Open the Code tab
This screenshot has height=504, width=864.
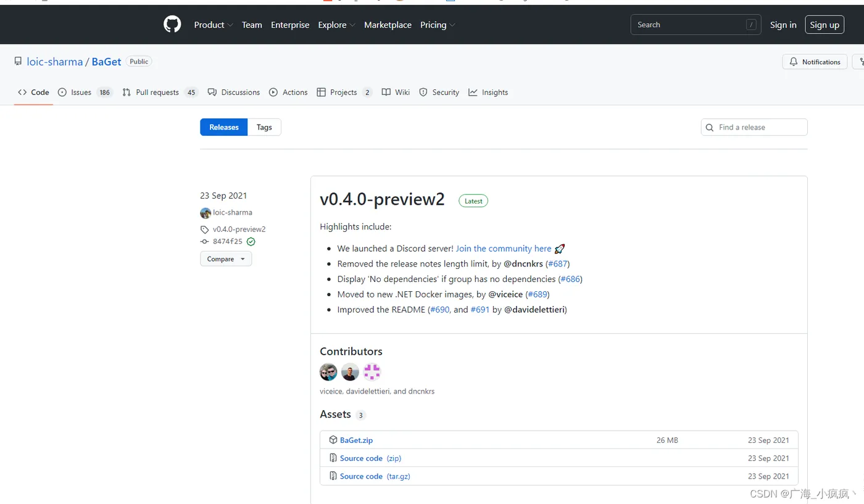pyautogui.click(x=33, y=93)
